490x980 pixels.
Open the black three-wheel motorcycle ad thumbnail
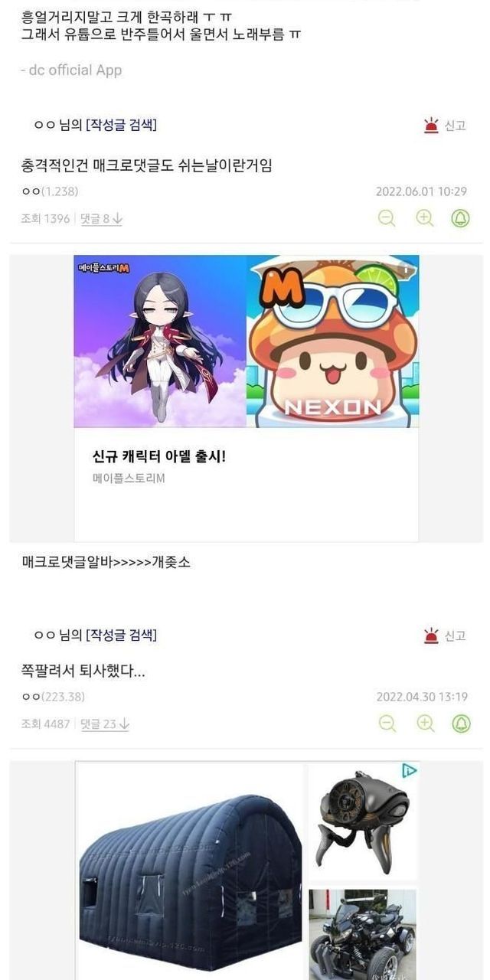click(363, 934)
